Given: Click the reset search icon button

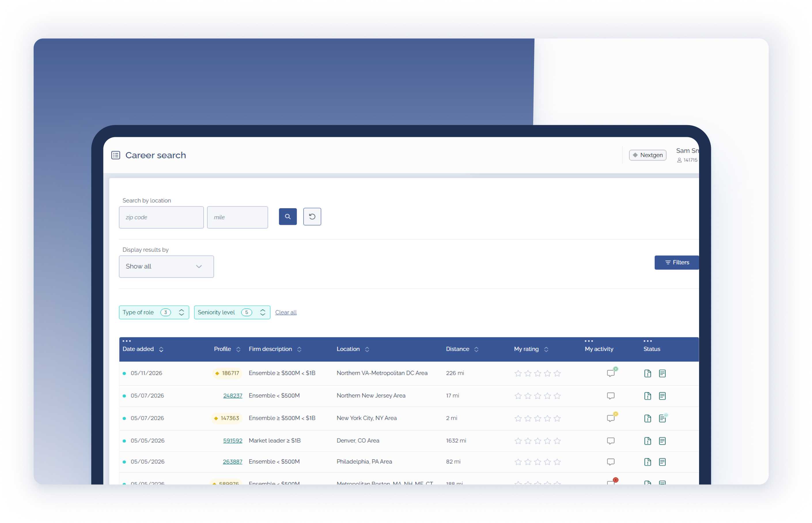Looking at the screenshot, I should (312, 217).
